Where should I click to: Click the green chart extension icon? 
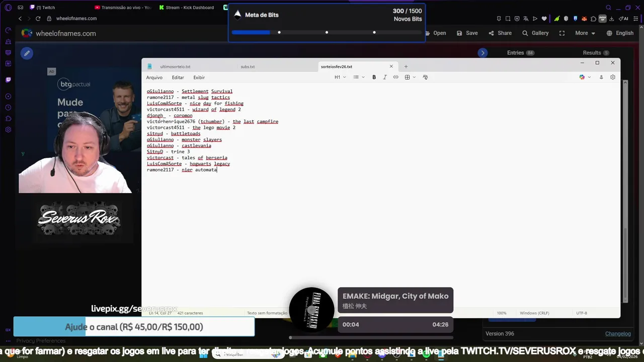pyautogui.click(x=557, y=19)
